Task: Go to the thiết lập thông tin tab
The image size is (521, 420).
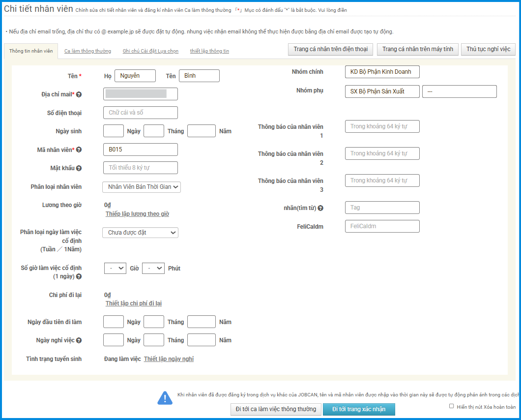Action: (209, 51)
